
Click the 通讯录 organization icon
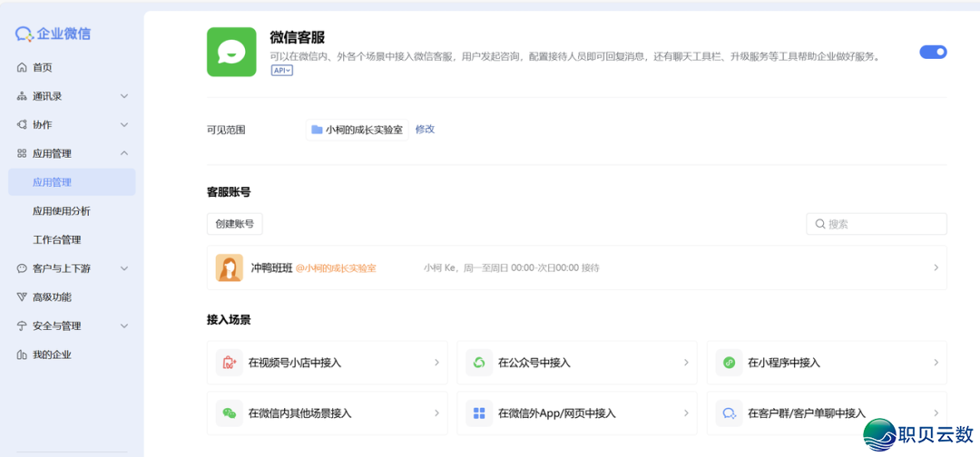point(22,96)
